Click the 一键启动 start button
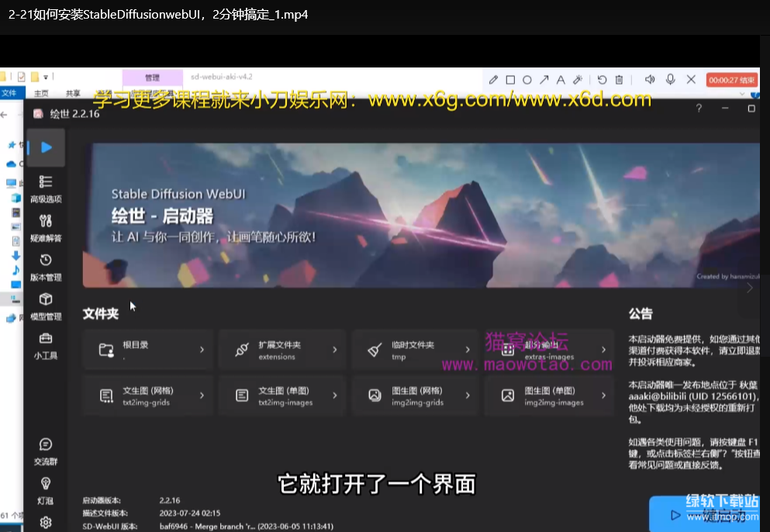 click(x=704, y=514)
